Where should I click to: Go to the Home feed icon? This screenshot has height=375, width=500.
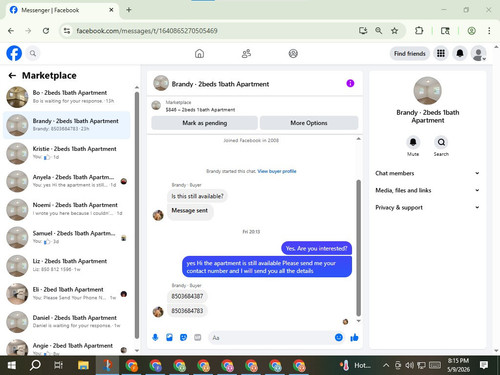pos(199,53)
